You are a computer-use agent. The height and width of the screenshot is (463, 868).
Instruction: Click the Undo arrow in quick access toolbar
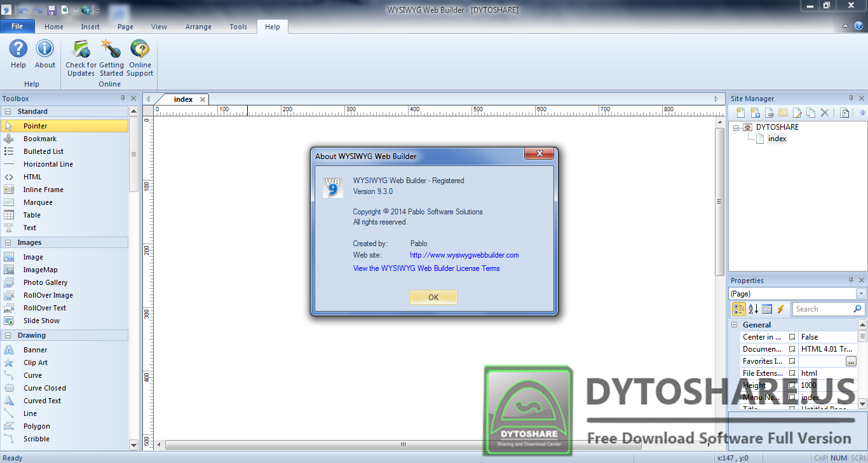pyautogui.click(x=24, y=10)
